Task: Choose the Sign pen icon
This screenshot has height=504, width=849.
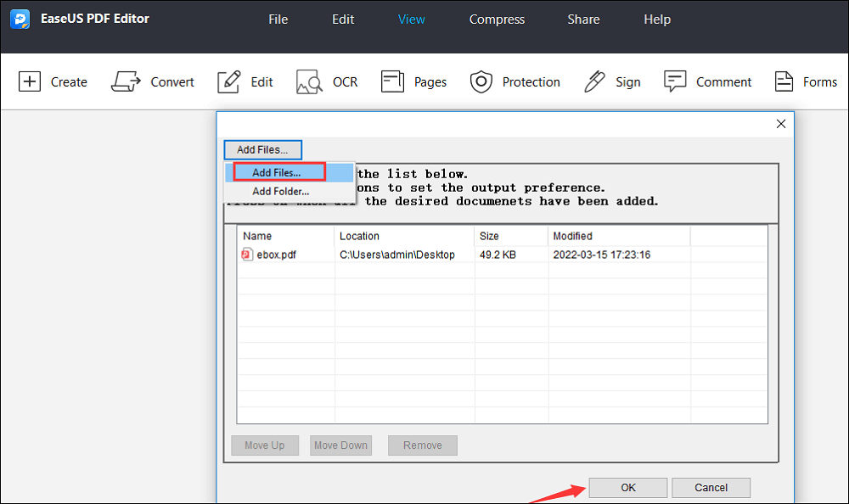Action: (594, 81)
